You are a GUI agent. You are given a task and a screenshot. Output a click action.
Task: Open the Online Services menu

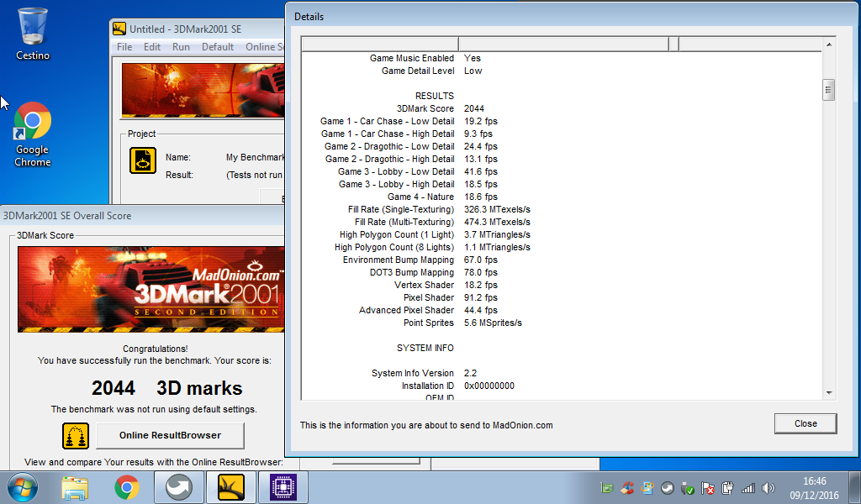[x=265, y=46]
